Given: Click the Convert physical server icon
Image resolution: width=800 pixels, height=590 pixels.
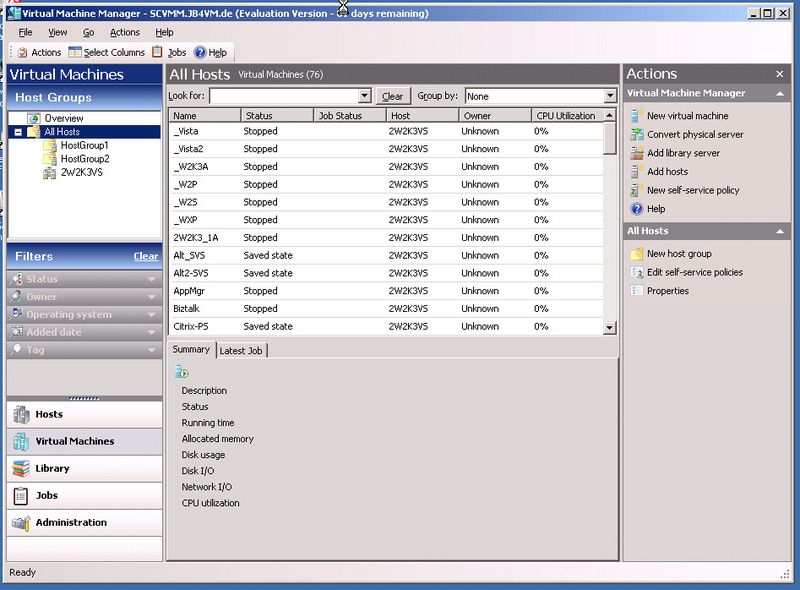Looking at the screenshot, I should click(636, 134).
